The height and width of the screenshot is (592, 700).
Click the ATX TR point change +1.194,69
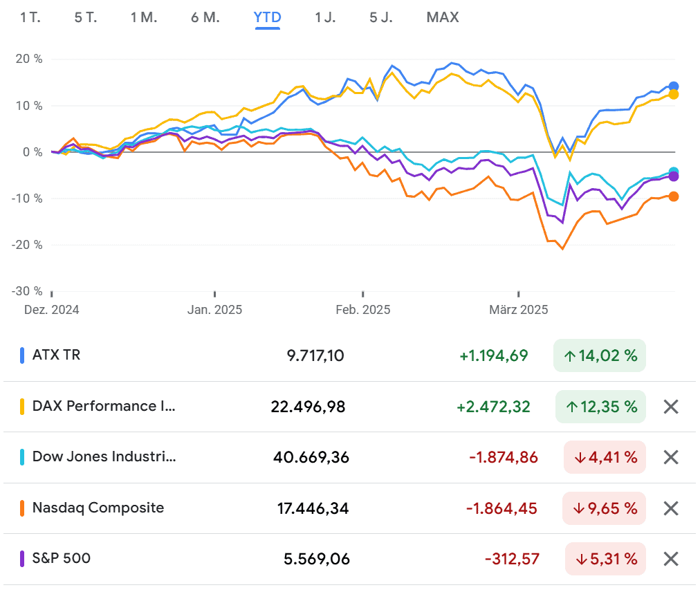(494, 356)
